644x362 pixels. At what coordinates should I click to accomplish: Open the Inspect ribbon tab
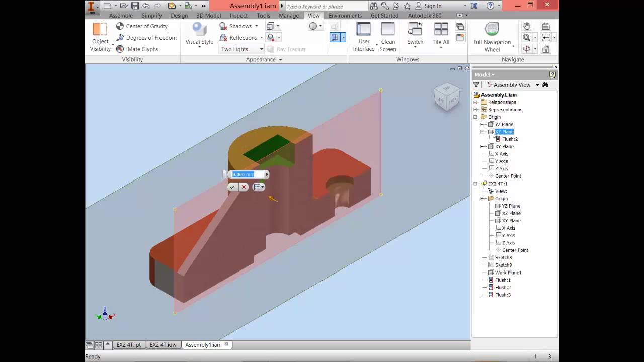click(238, 16)
